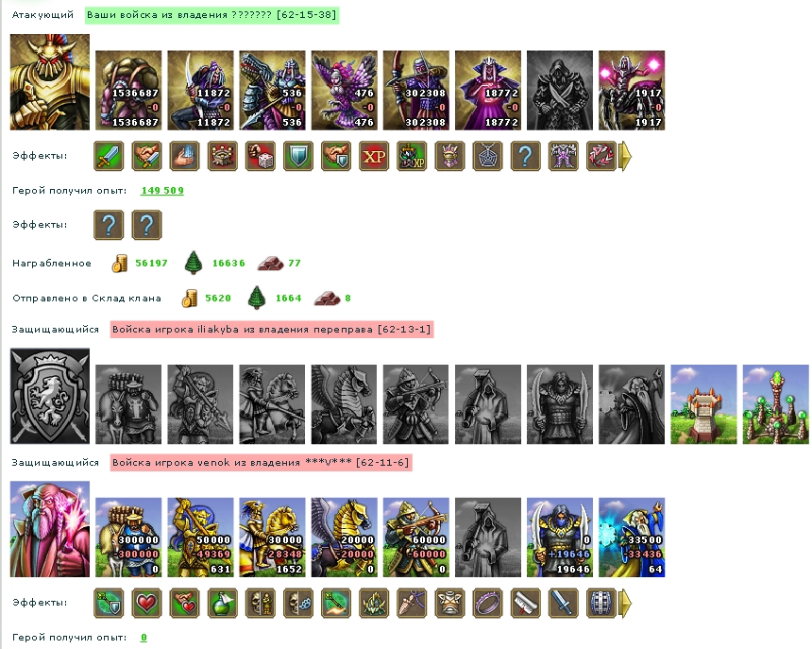Select the green potion bottle effect icon
This screenshot has height=649, width=812.
point(222,603)
